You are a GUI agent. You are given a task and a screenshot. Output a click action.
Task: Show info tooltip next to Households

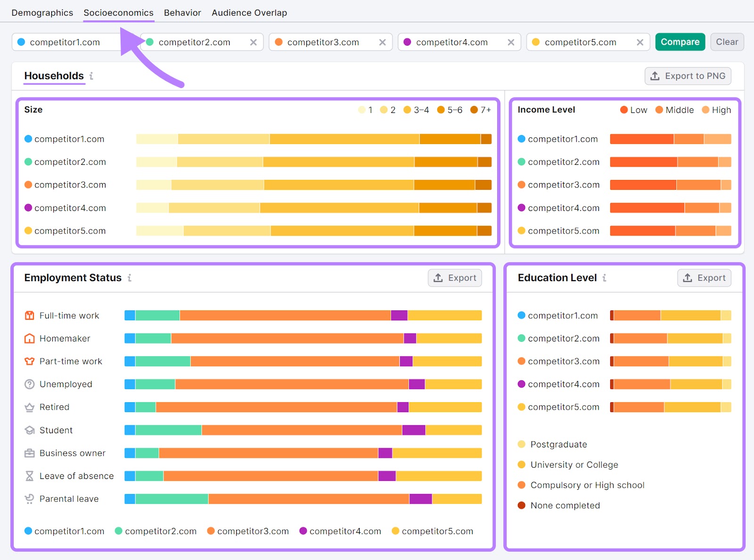coord(91,76)
